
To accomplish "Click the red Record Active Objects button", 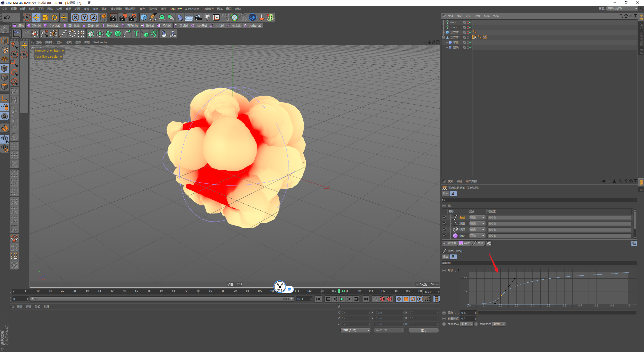I will pyautogui.click(x=382, y=299).
